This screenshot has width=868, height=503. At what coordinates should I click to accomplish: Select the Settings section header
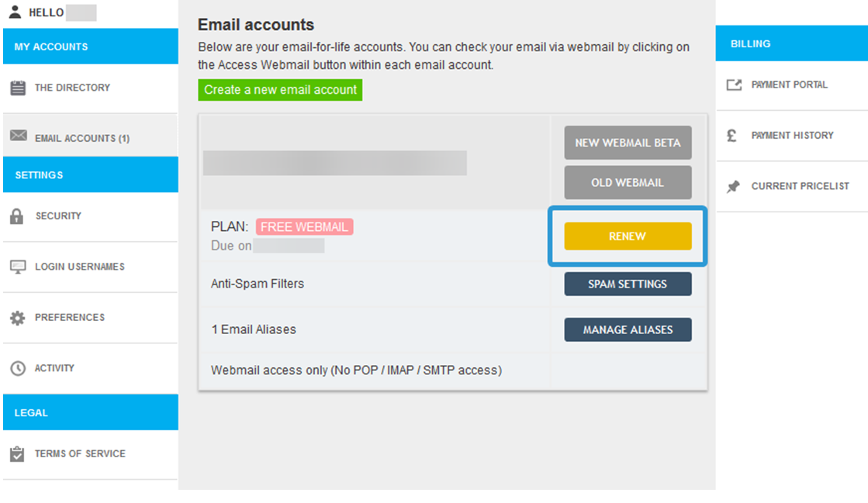[x=91, y=175]
